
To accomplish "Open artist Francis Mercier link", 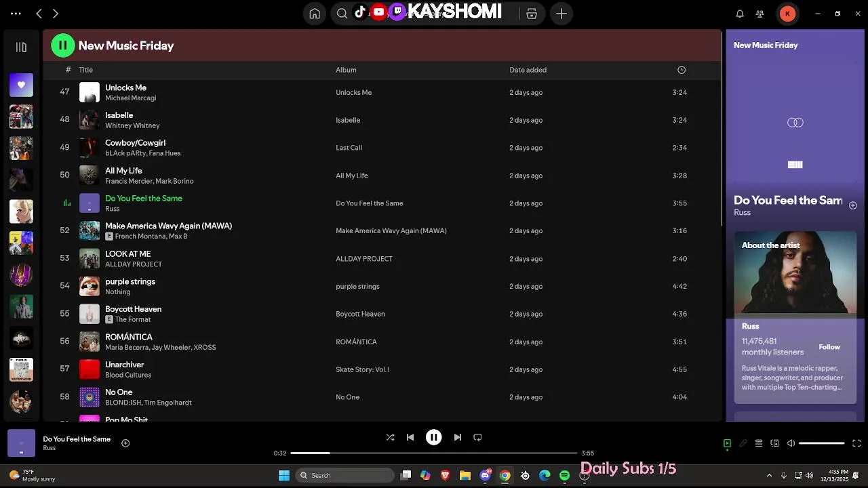I will (128, 182).
